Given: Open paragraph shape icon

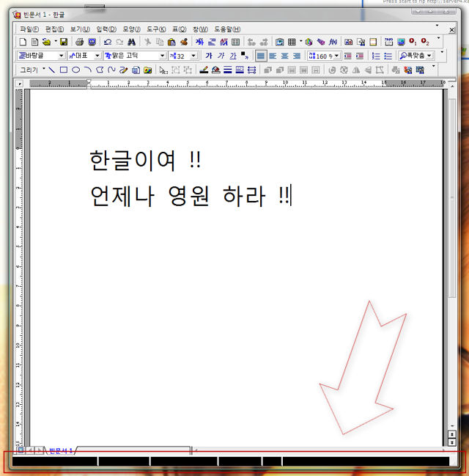Looking at the screenshot, I should (x=212, y=42).
